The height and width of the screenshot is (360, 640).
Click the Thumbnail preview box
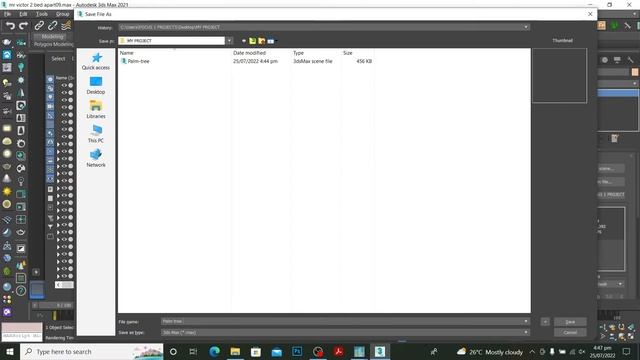(560, 76)
